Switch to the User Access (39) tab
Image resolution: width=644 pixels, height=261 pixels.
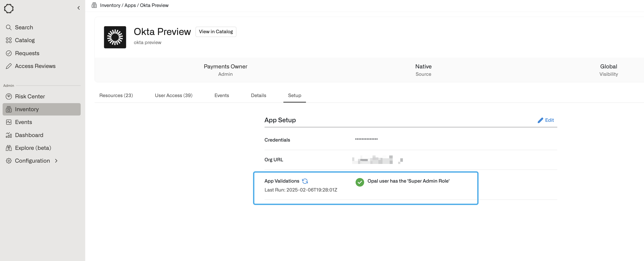pos(173,96)
